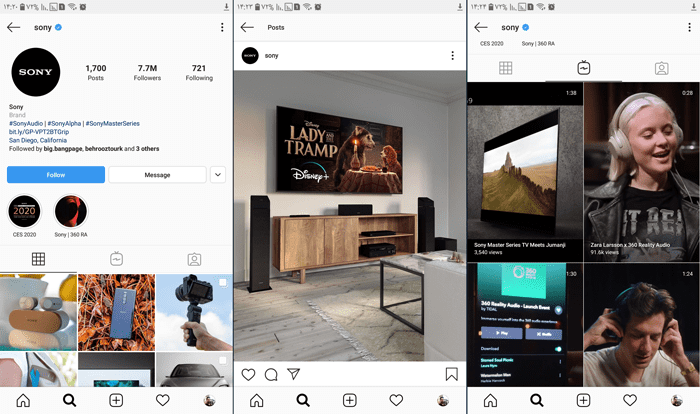Viewport: 700px width, 414px height.
Task: Play the 360 Reality Audio Launch Event video
Action: pyautogui.click(x=525, y=325)
